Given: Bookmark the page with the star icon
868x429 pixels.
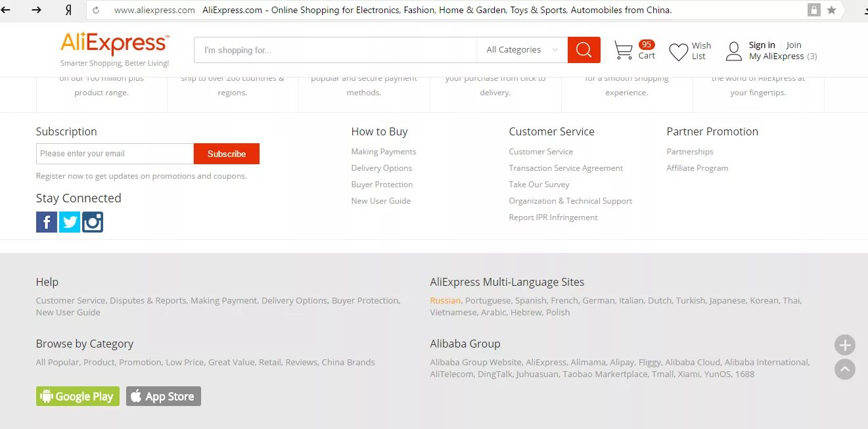Looking at the screenshot, I should point(831,10).
